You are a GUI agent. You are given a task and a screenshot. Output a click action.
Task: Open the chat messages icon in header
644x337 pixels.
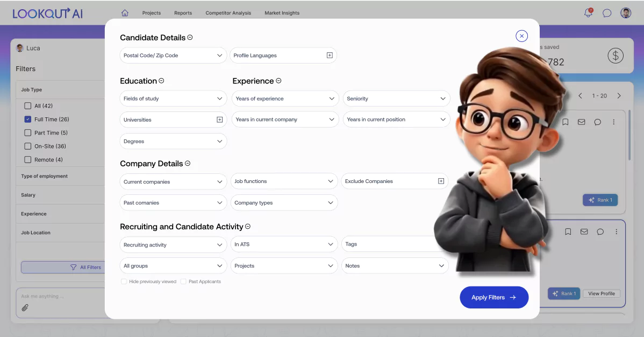coord(607,13)
